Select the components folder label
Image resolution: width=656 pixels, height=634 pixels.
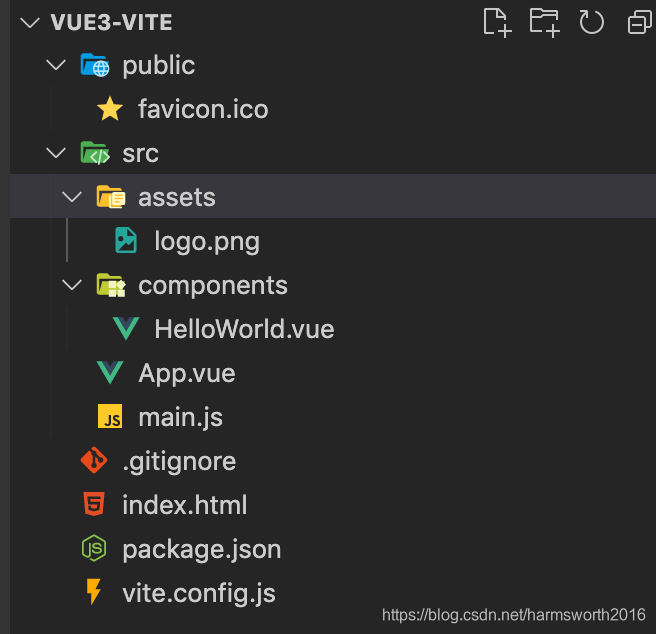213,286
